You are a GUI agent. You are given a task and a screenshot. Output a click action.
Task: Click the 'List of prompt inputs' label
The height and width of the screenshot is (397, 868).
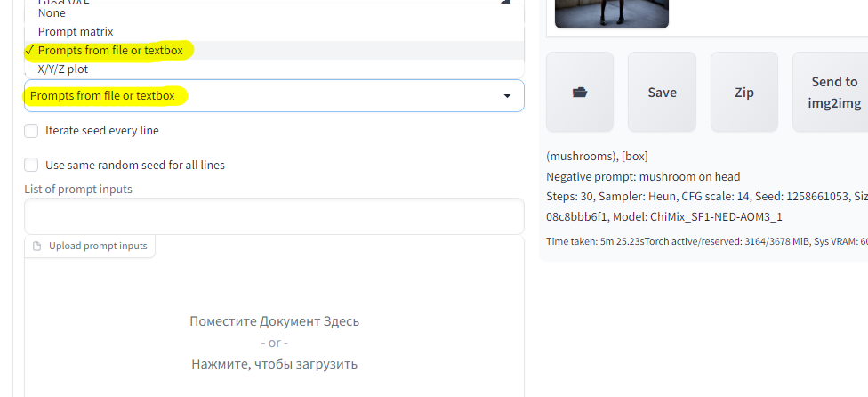[x=78, y=190]
